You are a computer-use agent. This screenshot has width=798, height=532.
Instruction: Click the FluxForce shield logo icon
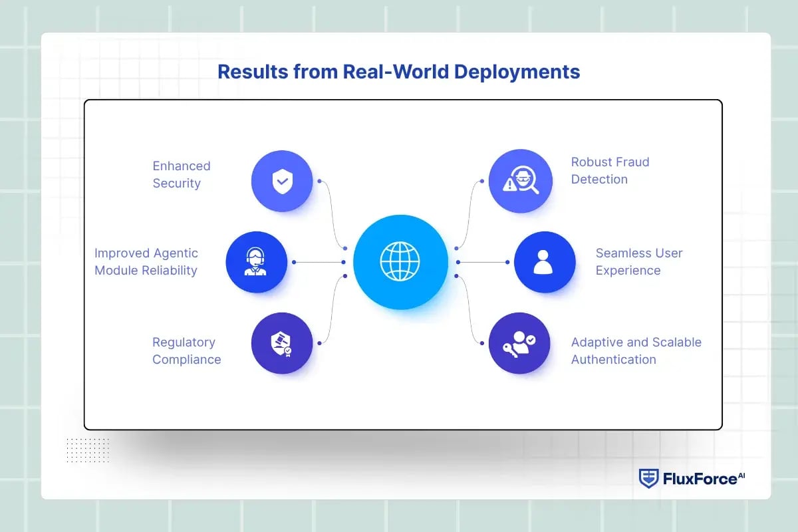pos(648,478)
